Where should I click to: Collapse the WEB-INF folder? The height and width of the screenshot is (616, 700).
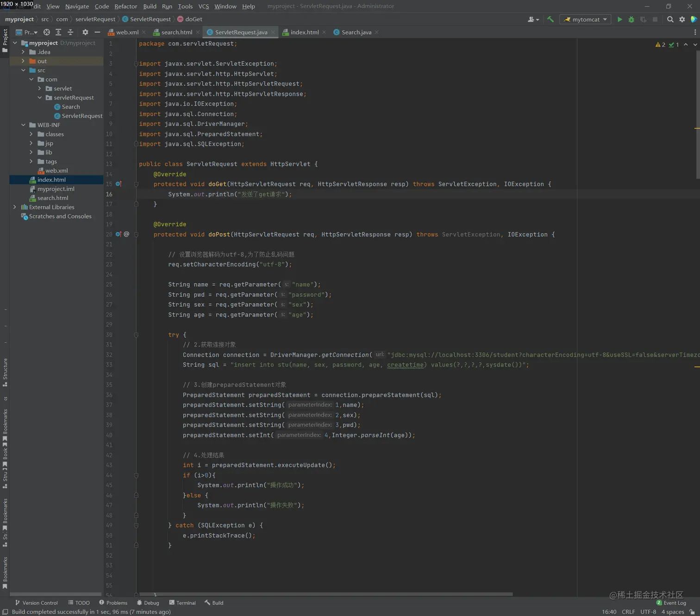pyautogui.click(x=23, y=125)
